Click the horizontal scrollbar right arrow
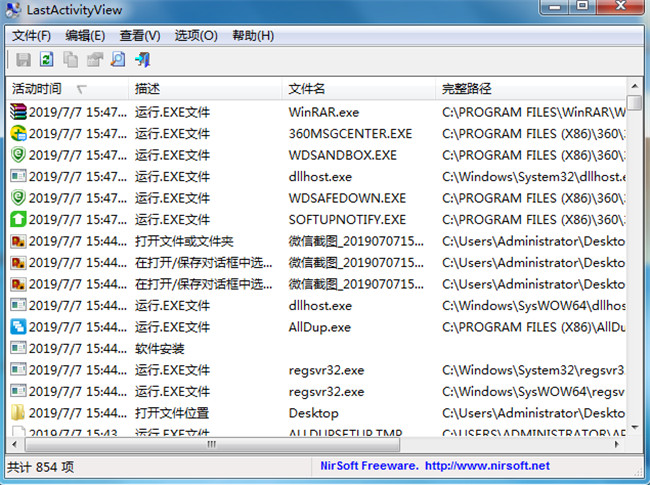 point(617,444)
